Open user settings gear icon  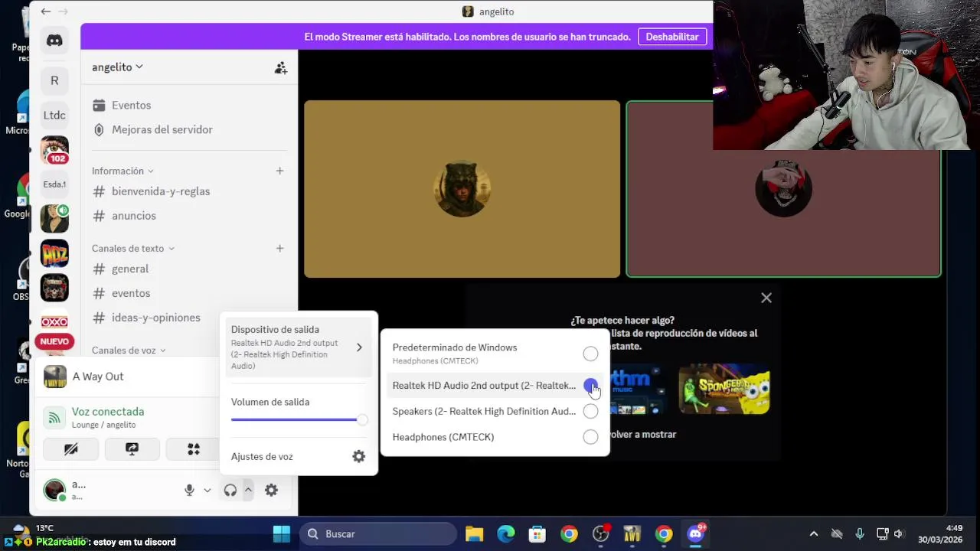tap(271, 491)
